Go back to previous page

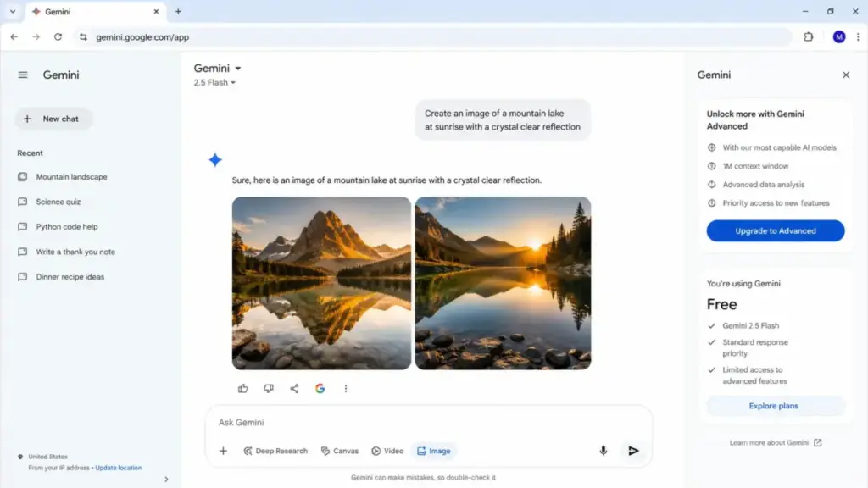coord(14,37)
